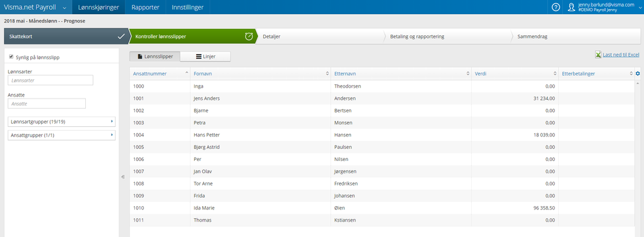Click first name Petra
The image size is (644, 237).
tap(199, 122)
